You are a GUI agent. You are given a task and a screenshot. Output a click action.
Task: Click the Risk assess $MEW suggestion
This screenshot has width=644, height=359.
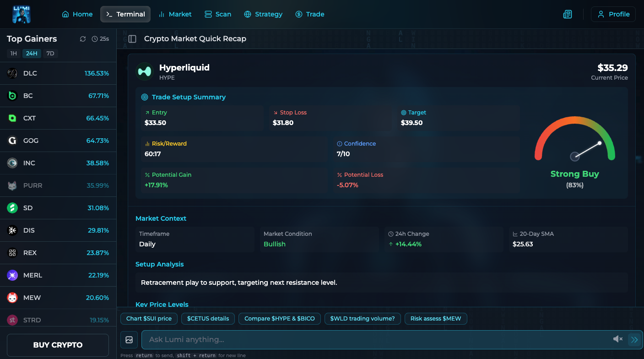click(x=436, y=319)
